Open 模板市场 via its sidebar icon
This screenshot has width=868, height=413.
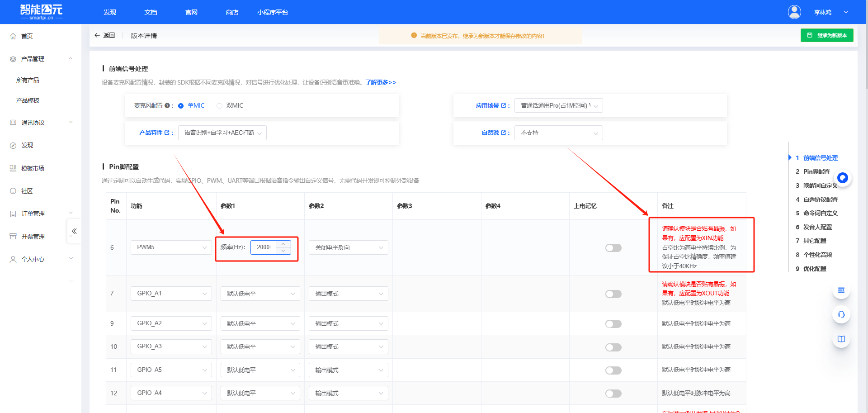(x=12, y=168)
